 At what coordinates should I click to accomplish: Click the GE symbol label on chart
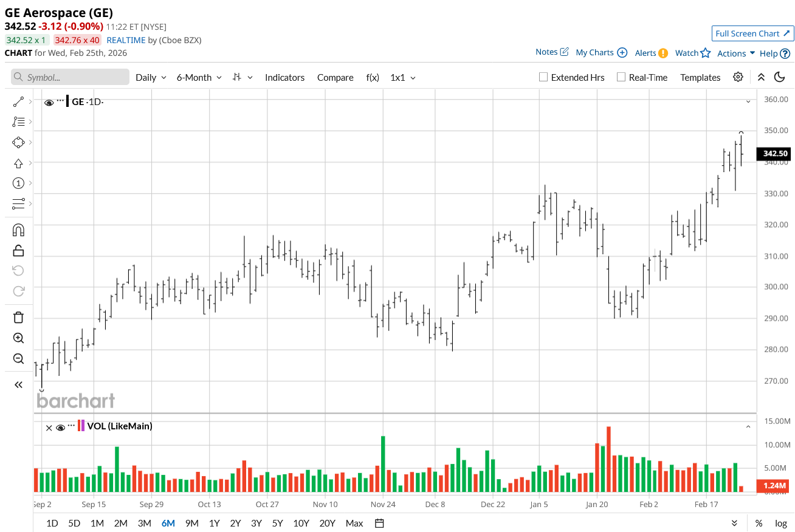[x=78, y=102]
